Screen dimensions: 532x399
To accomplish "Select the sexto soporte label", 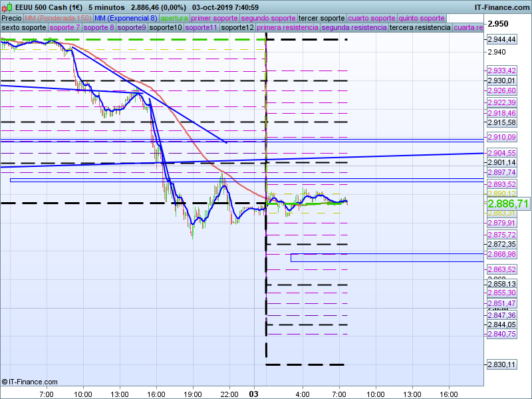I will 23,28.
